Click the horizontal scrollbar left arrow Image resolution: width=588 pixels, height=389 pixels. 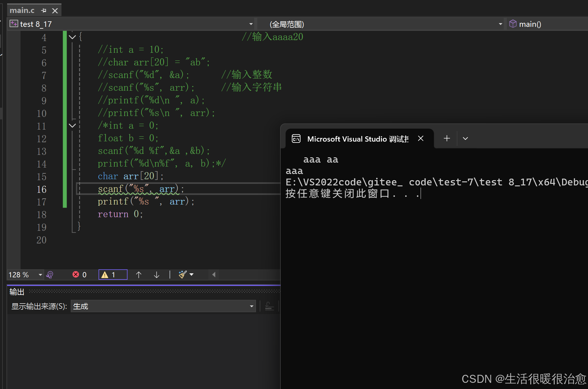pos(214,275)
